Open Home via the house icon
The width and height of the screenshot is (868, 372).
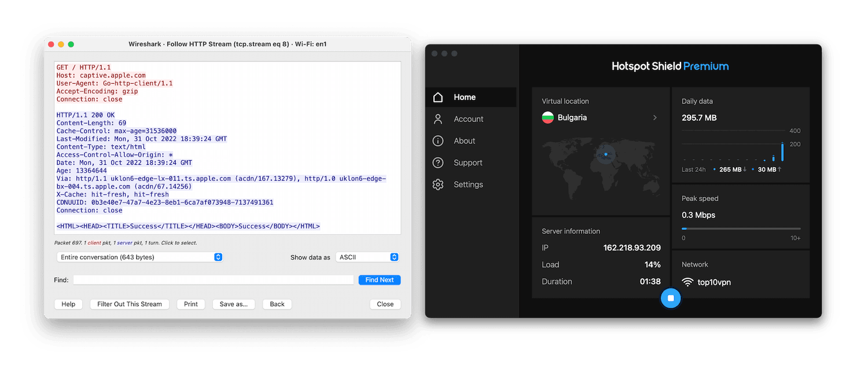point(438,97)
